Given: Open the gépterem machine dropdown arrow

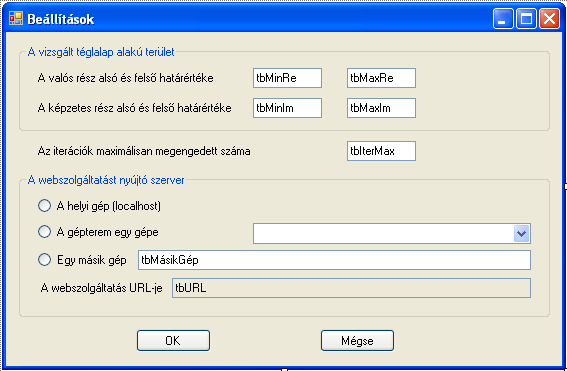Looking at the screenshot, I should pyautogui.click(x=521, y=234).
